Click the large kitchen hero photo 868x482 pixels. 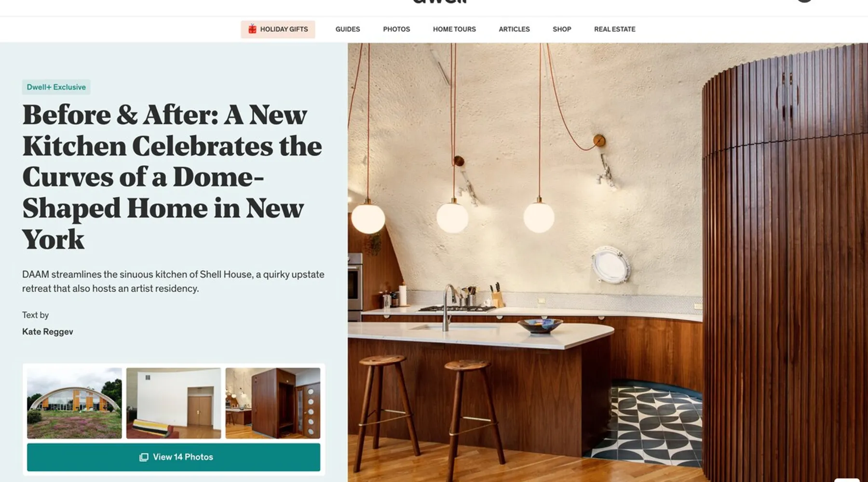point(608,263)
